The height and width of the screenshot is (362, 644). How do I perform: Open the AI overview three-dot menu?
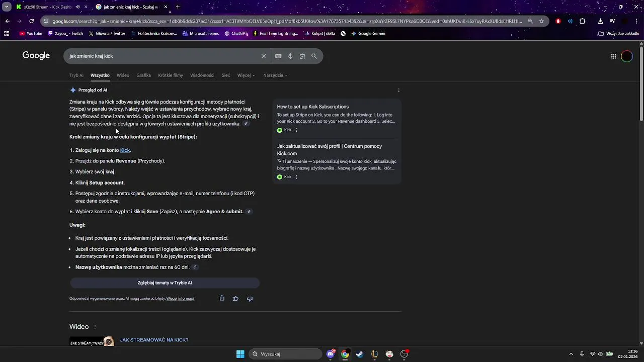[399, 90]
